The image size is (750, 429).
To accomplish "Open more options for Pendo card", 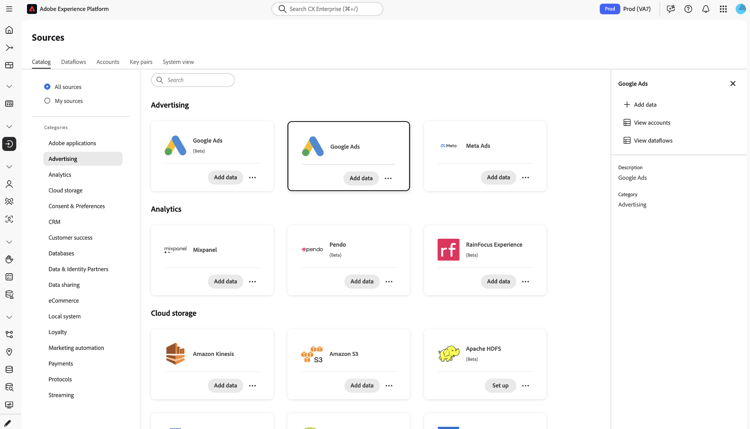I will click(x=389, y=282).
